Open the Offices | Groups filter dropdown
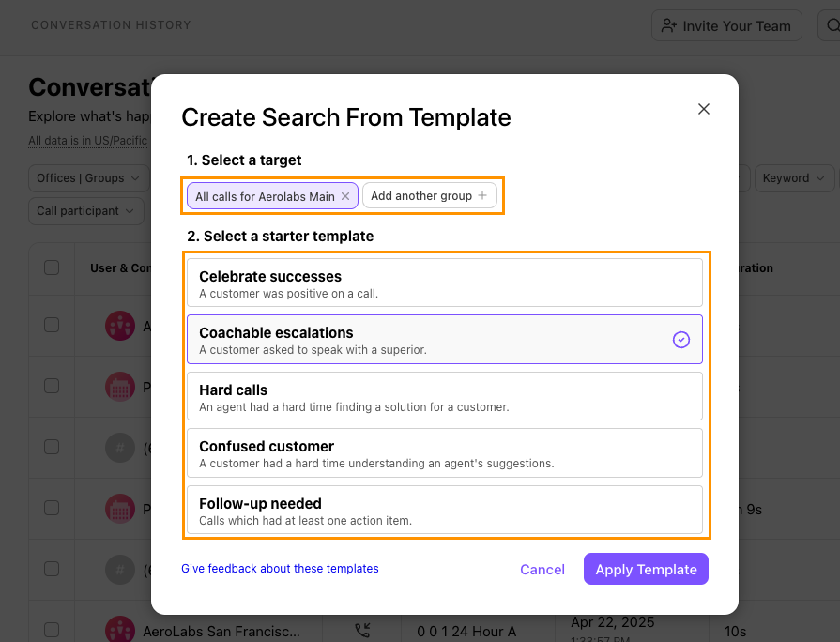Image resolution: width=840 pixels, height=642 pixels. (88, 178)
